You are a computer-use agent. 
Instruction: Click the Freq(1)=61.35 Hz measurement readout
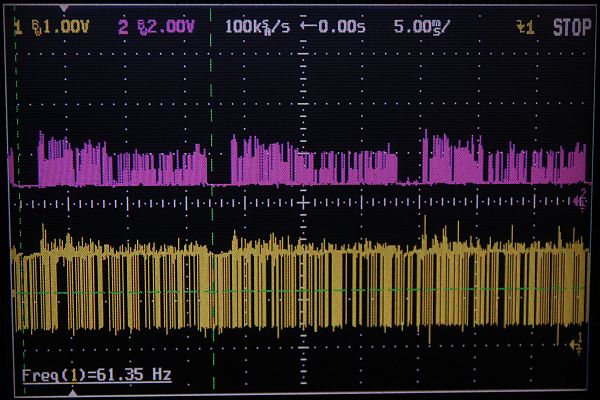97,376
